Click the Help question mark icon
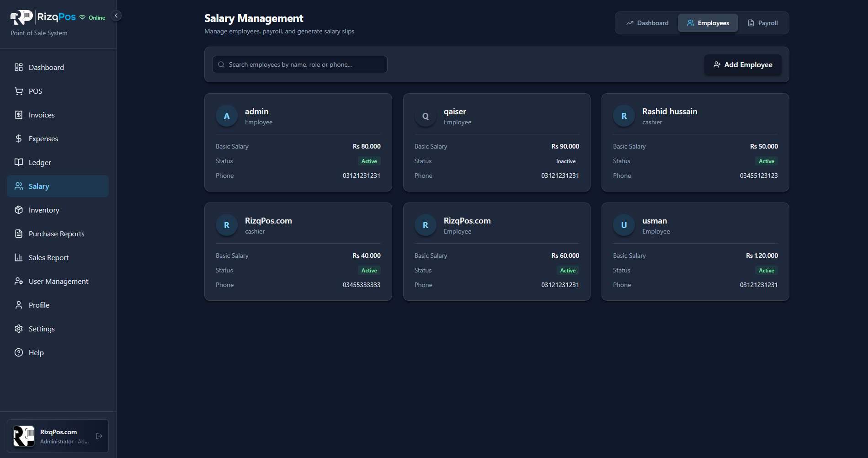 pos(19,352)
